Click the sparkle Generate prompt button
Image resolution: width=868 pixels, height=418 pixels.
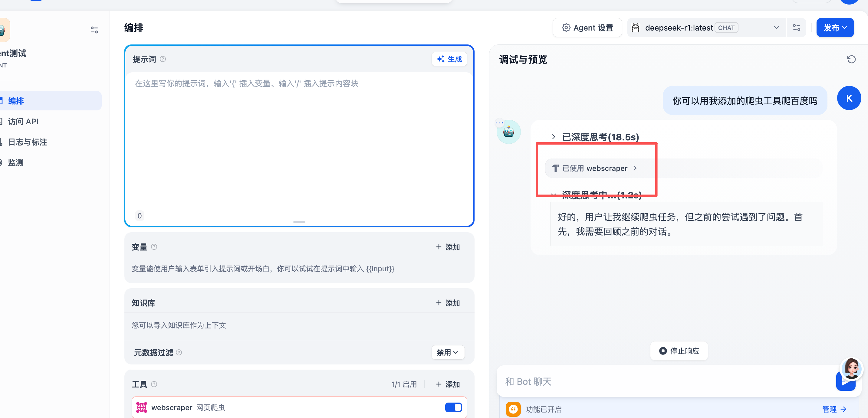tap(449, 59)
